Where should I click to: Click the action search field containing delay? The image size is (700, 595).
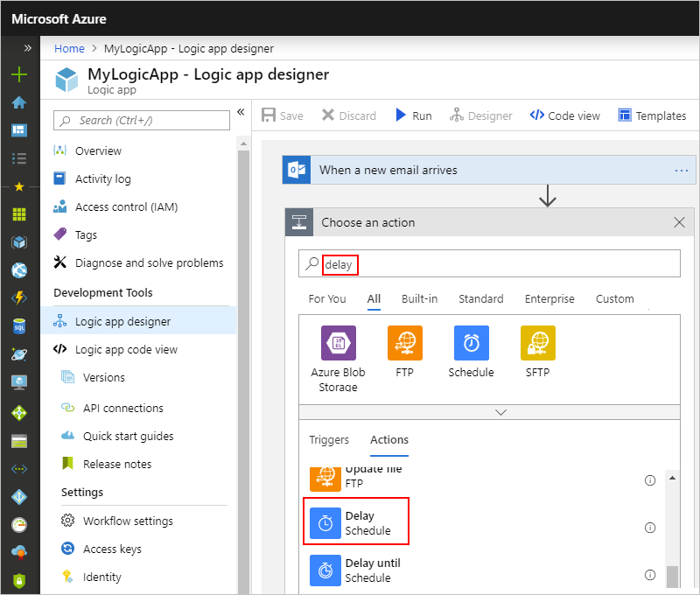pyautogui.click(x=490, y=263)
